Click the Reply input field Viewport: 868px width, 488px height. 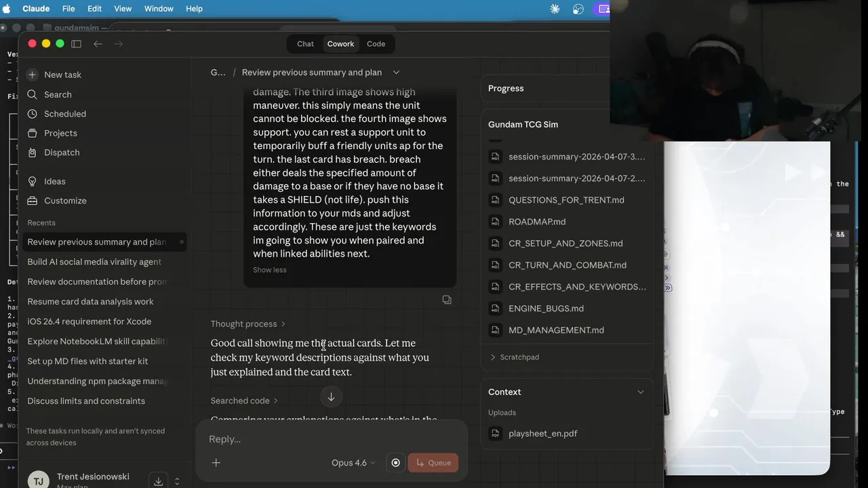pos(331,439)
